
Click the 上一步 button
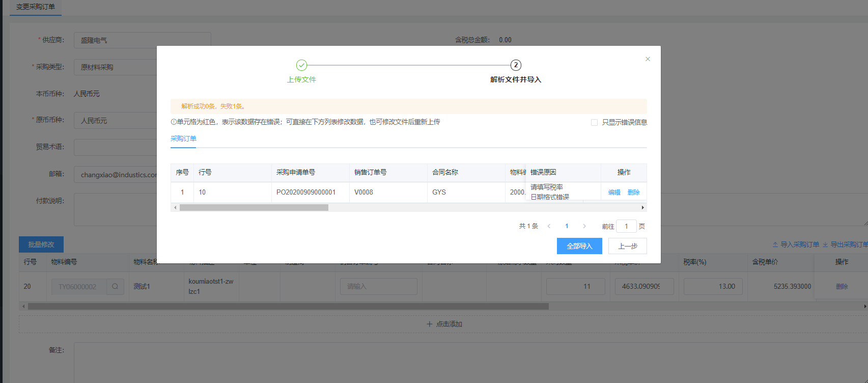(627, 246)
